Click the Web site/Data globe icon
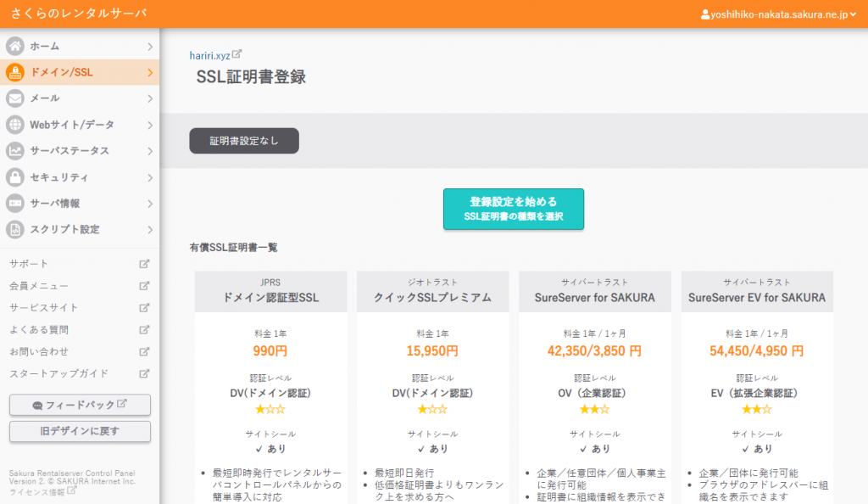 [15, 125]
